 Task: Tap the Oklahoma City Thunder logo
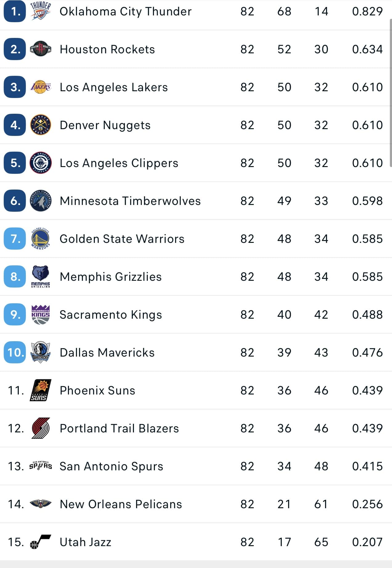click(41, 11)
